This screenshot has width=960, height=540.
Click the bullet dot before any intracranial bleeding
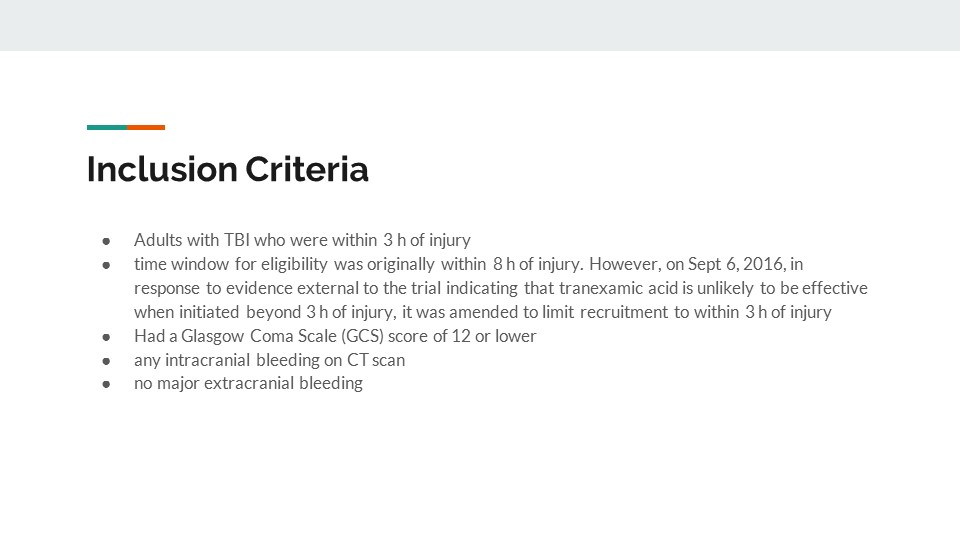click(107, 361)
